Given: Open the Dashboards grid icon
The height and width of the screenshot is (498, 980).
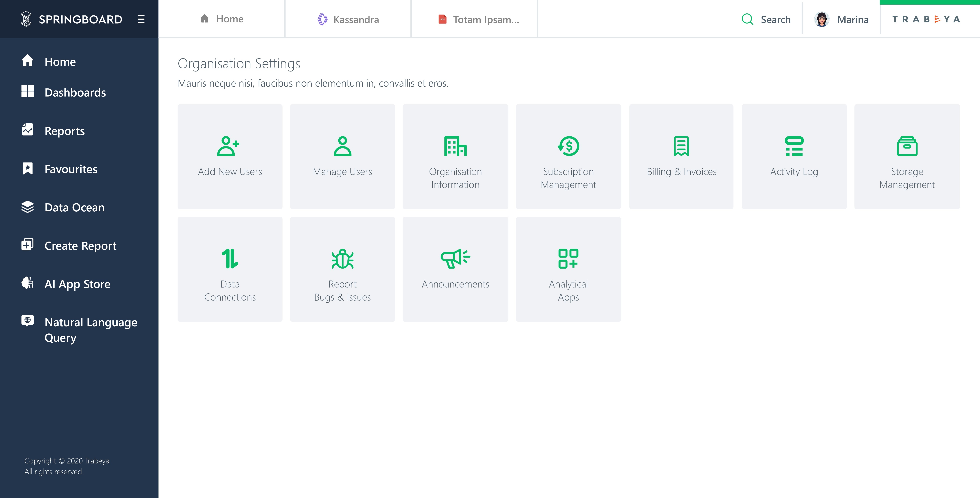Looking at the screenshot, I should 27,91.
